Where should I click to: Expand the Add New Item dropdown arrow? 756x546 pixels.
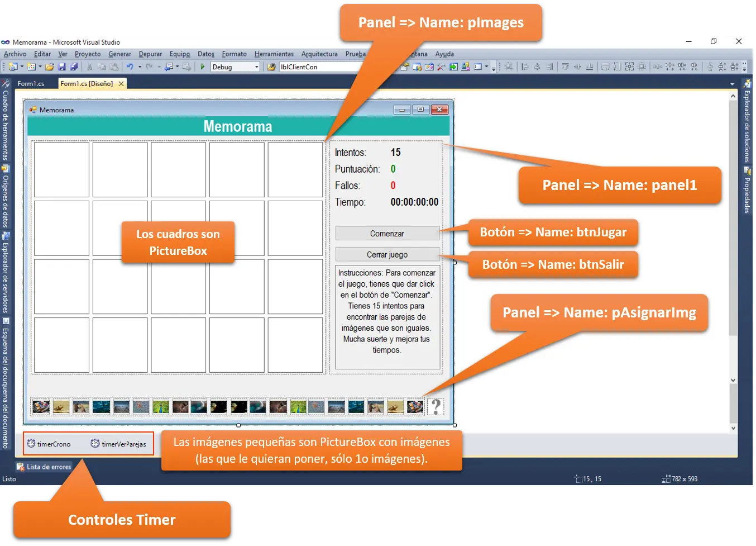click(40, 67)
